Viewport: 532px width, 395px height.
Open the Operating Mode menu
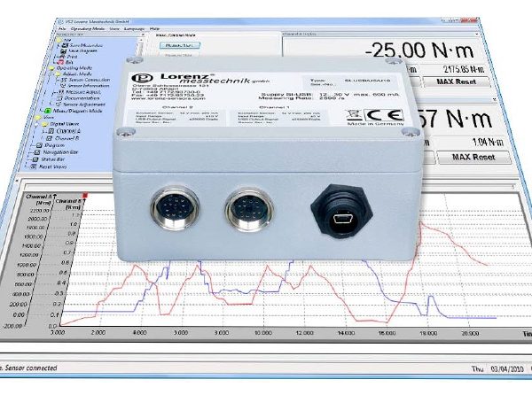point(88,29)
